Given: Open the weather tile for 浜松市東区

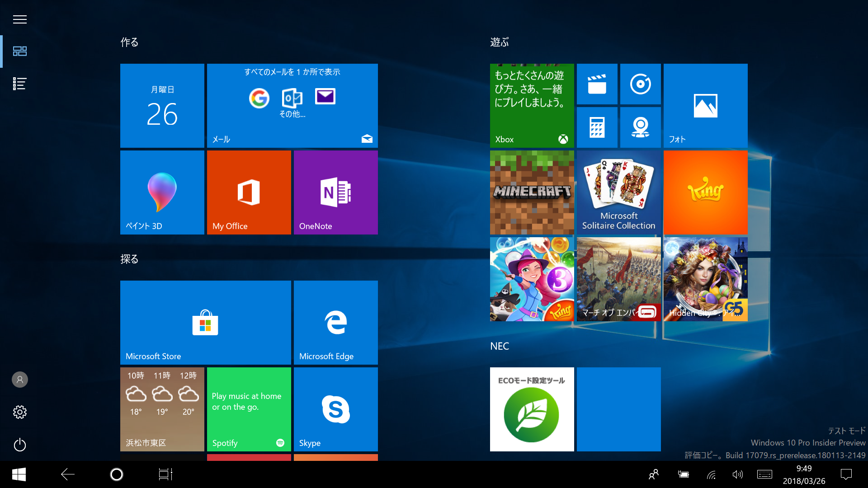Looking at the screenshot, I should [162, 409].
